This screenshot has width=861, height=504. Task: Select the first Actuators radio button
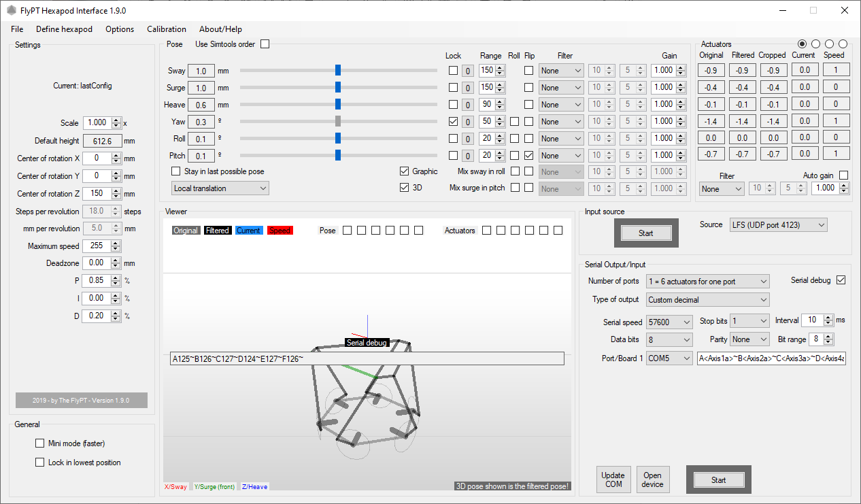[x=803, y=44]
